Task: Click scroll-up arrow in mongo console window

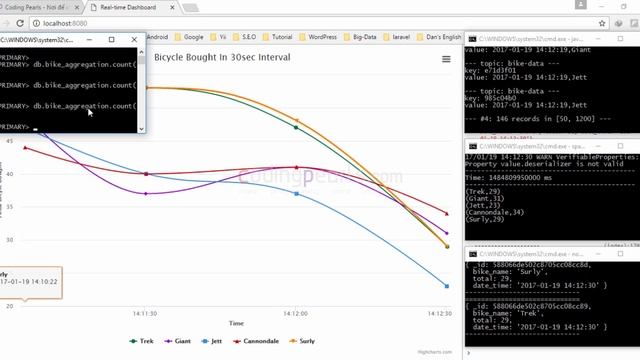Action: [x=141, y=52]
